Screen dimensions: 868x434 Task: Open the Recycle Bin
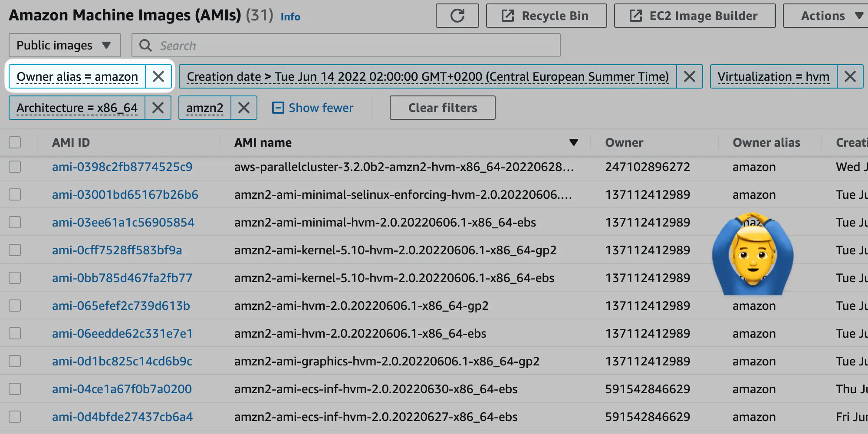[546, 16]
